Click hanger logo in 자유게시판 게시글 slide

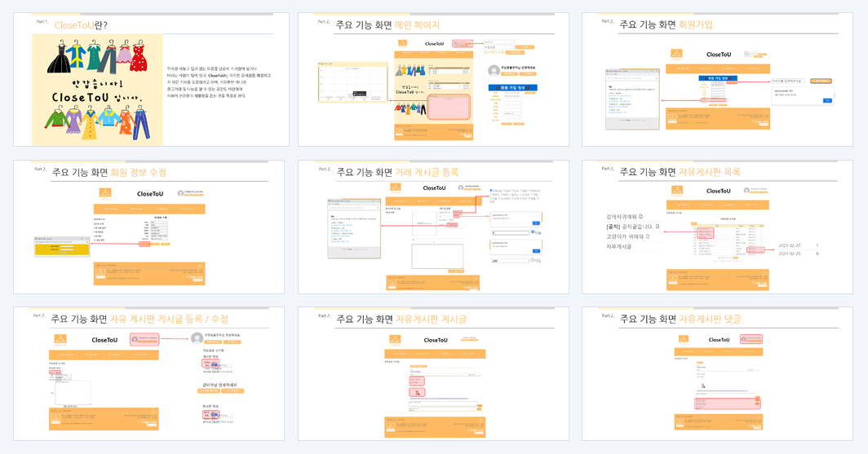393,340
